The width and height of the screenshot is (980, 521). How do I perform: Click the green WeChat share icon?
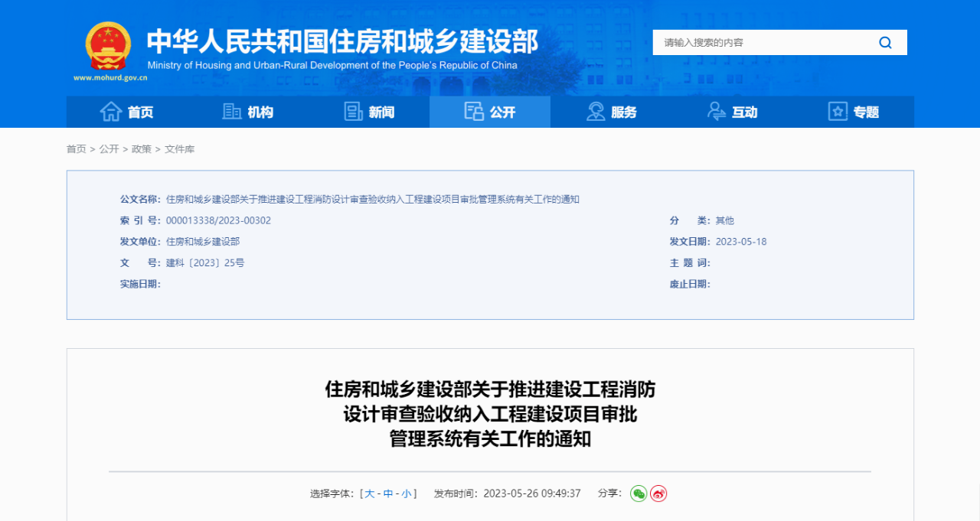pyautogui.click(x=639, y=493)
